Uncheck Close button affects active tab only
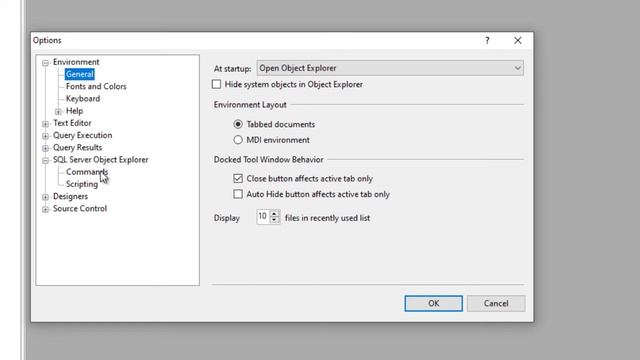Screen dimensions: 640x360 click(x=238, y=178)
